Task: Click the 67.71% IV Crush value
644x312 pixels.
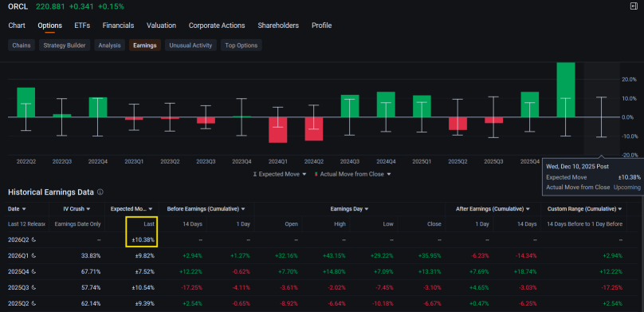Action: 90,272
